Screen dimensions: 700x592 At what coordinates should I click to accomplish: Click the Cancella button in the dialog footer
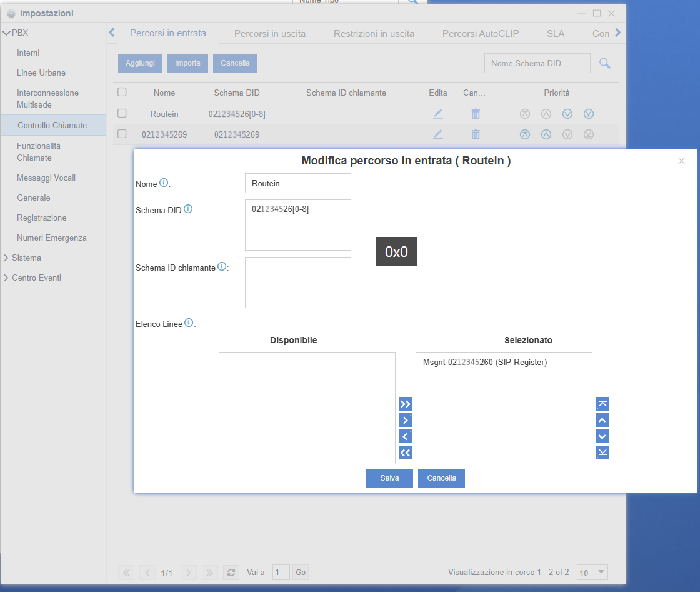(x=441, y=478)
